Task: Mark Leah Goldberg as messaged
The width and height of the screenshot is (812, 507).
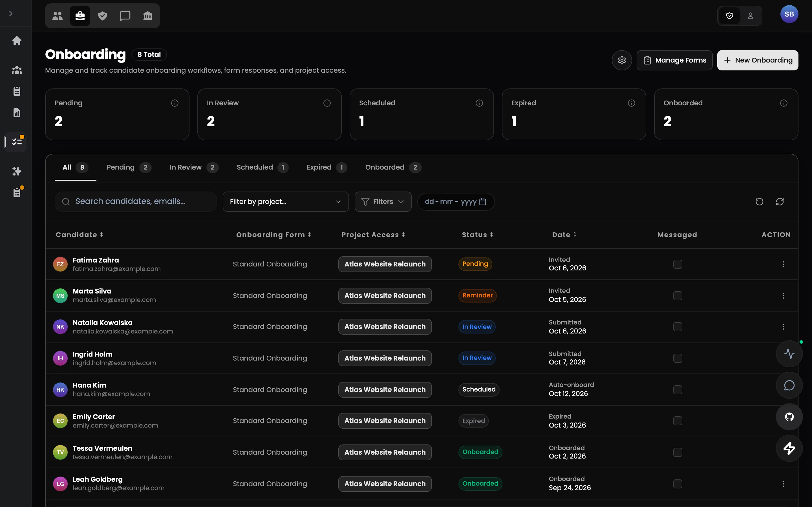Action: (x=678, y=484)
